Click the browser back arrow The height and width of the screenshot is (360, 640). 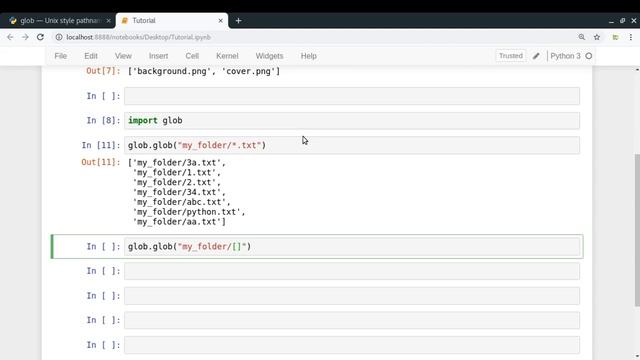click(10, 37)
